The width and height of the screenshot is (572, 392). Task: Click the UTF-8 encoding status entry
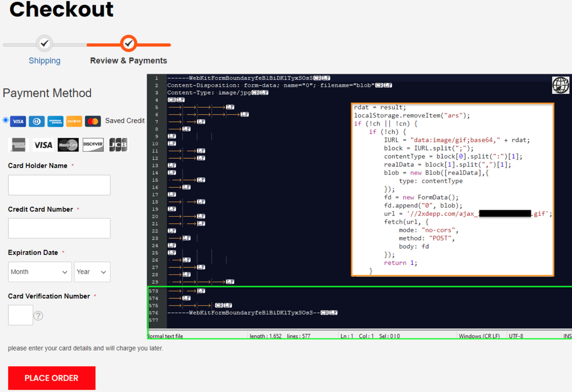pos(516,336)
